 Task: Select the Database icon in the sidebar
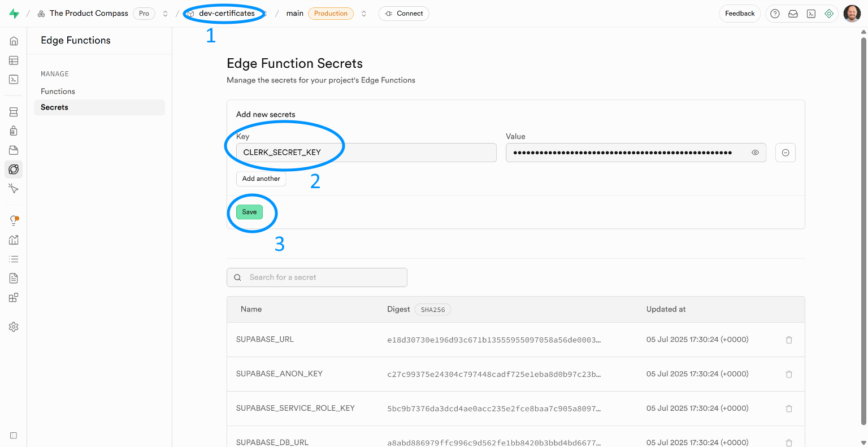(x=14, y=111)
